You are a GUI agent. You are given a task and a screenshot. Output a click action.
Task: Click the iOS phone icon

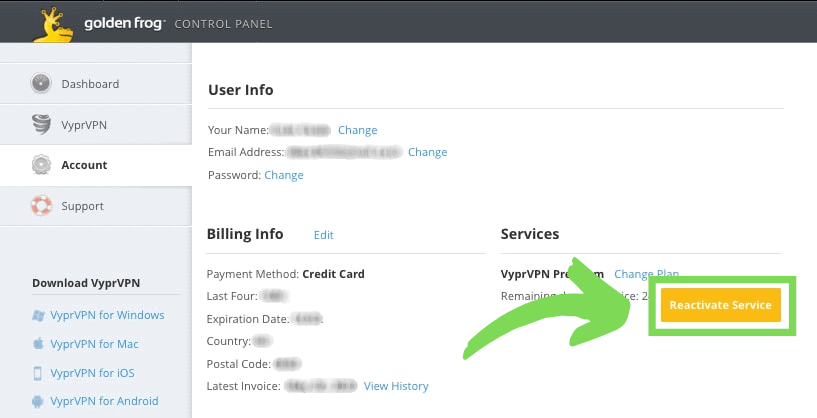click(x=38, y=373)
